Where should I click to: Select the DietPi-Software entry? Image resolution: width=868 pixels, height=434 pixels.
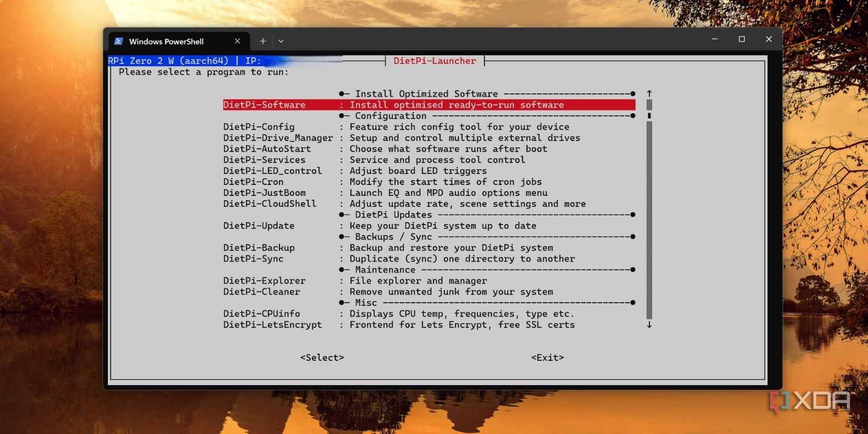point(429,105)
